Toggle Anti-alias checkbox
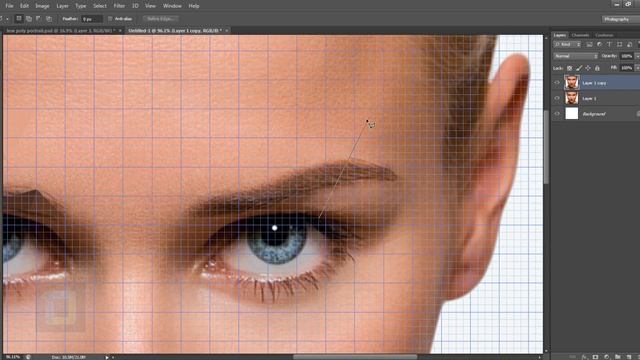The height and width of the screenshot is (360, 640). coord(110,19)
